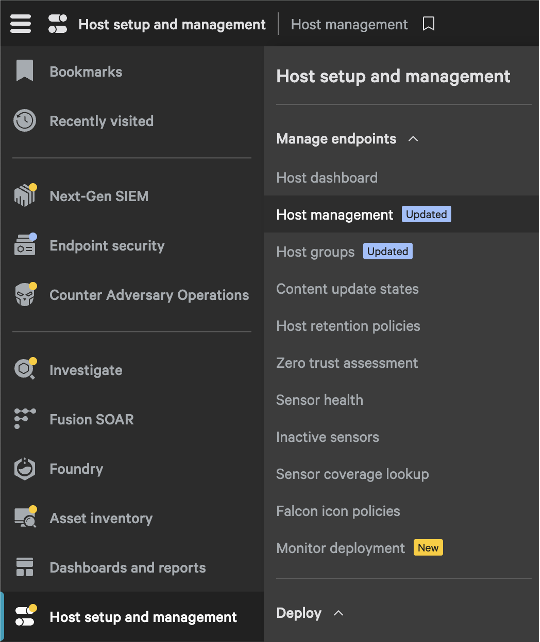Click the Next-Gen SIEM icon

25,195
